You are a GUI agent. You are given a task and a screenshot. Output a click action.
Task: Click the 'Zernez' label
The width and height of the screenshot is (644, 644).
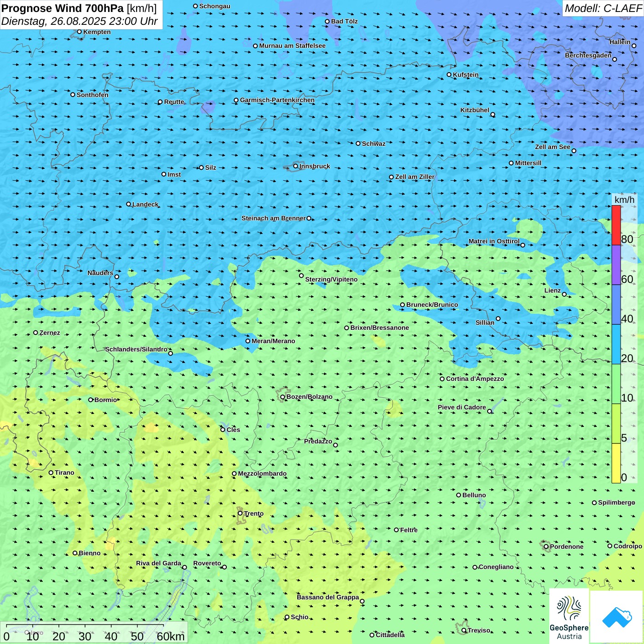point(50,333)
